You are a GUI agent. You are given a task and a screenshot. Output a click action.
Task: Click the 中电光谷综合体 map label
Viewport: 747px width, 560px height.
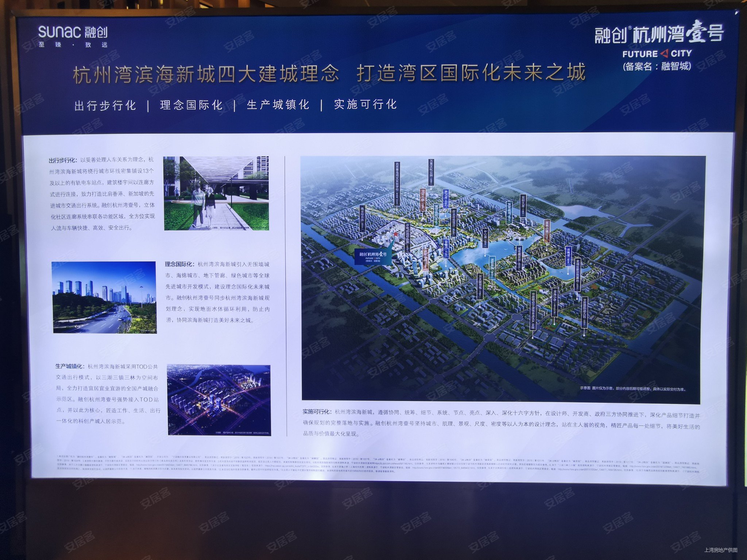408,238
